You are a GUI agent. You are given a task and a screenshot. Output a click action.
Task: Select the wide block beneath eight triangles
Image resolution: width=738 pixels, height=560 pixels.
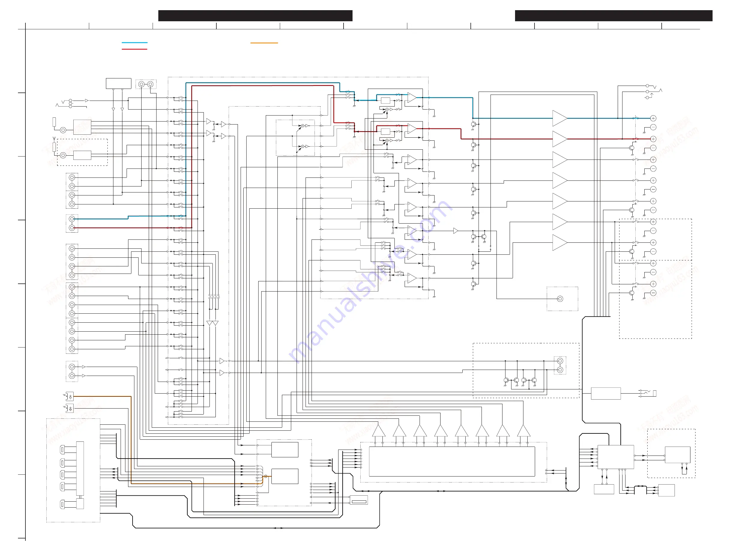[452, 462]
